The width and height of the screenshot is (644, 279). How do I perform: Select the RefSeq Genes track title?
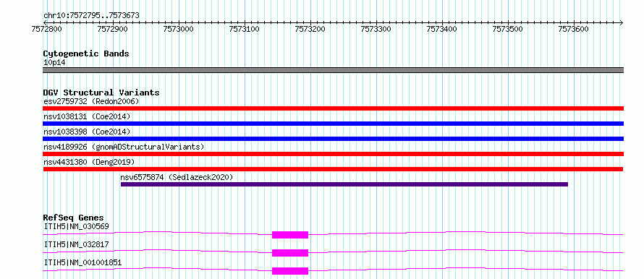point(74,218)
